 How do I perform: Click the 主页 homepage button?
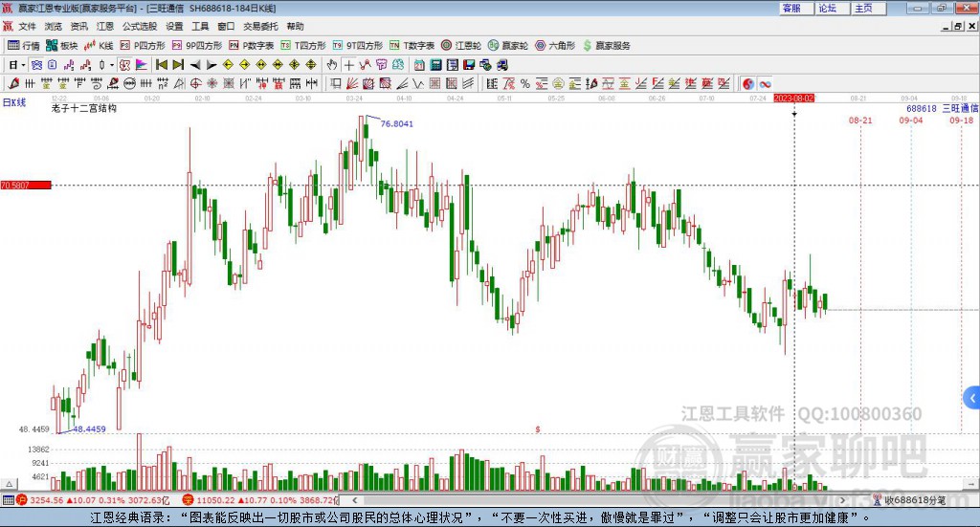[x=869, y=8]
